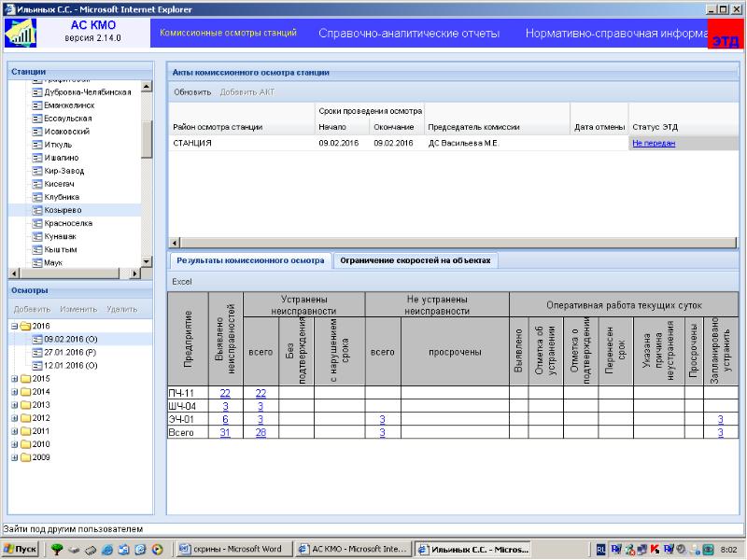Image resolution: width=747 pixels, height=560 pixels.
Task: Open the 12.01.2016 (О) inspection icon
Action: pyautogui.click(x=37, y=366)
